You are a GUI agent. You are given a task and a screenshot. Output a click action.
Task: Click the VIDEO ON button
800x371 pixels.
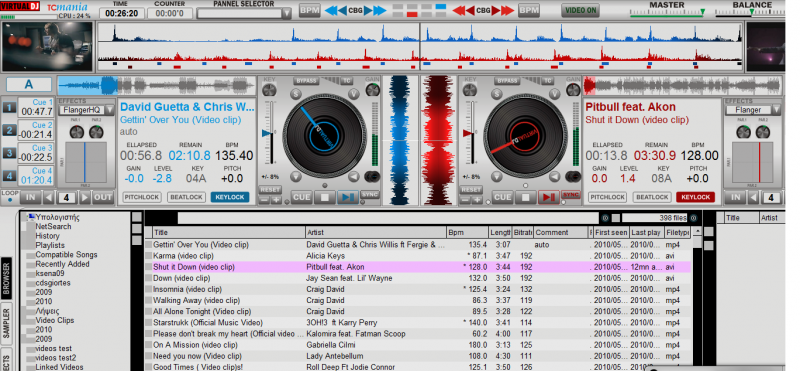tap(580, 10)
